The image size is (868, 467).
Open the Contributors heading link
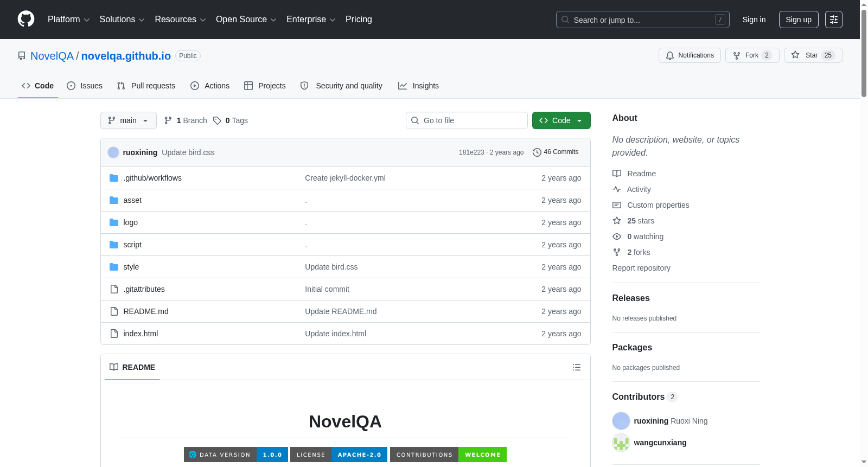click(x=645, y=397)
